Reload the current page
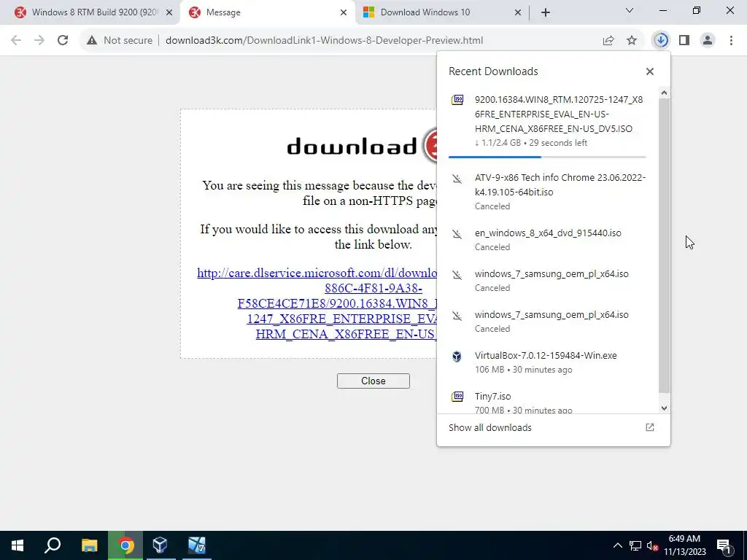The image size is (747, 560). (x=63, y=41)
